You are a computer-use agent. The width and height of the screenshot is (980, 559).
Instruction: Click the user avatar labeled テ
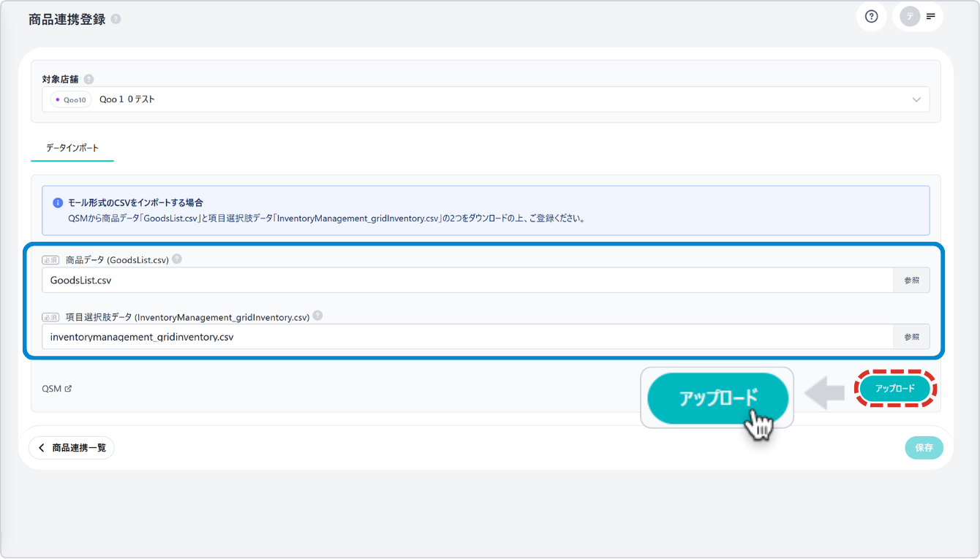pyautogui.click(x=910, y=17)
